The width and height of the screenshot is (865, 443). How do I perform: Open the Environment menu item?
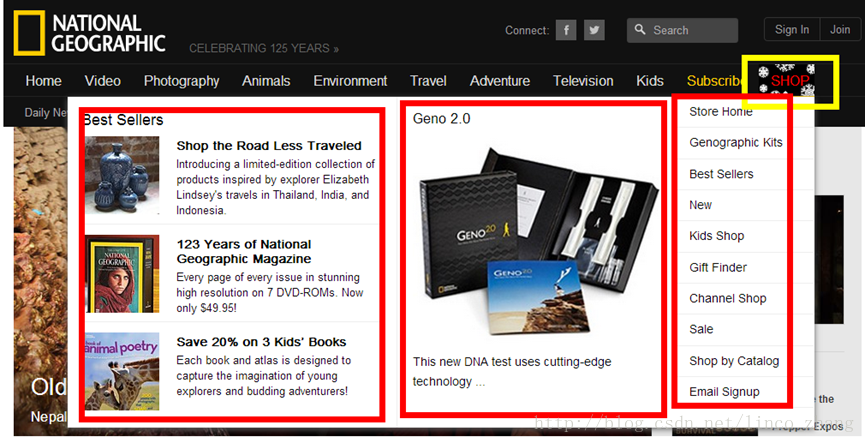(350, 81)
